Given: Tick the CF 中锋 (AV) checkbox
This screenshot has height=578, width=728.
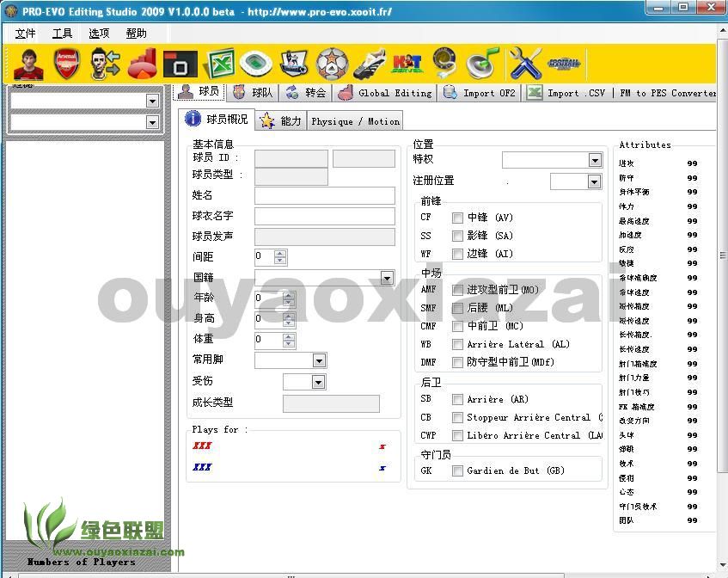Looking at the screenshot, I should (457, 218).
